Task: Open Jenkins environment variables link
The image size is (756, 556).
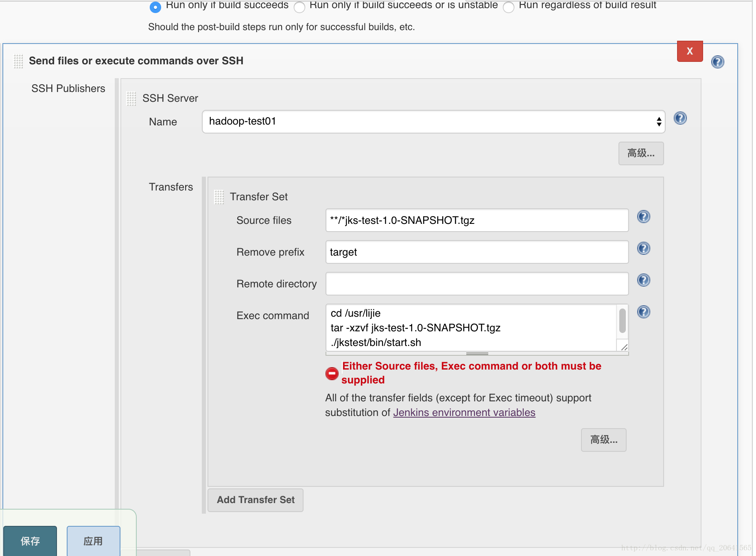Action: tap(464, 412)
